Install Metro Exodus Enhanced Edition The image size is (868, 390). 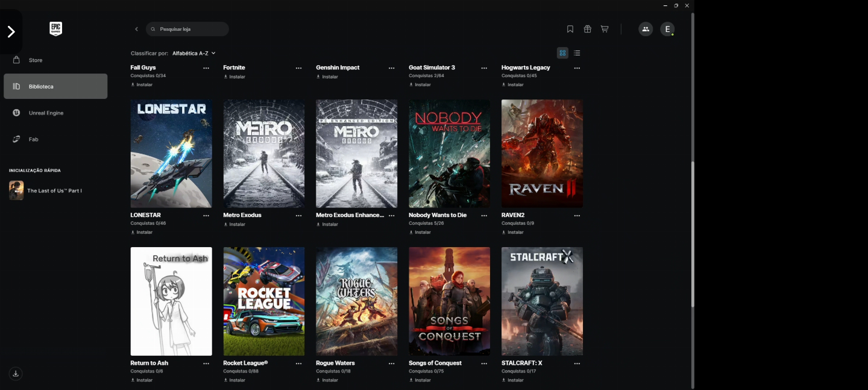(327, 224)
